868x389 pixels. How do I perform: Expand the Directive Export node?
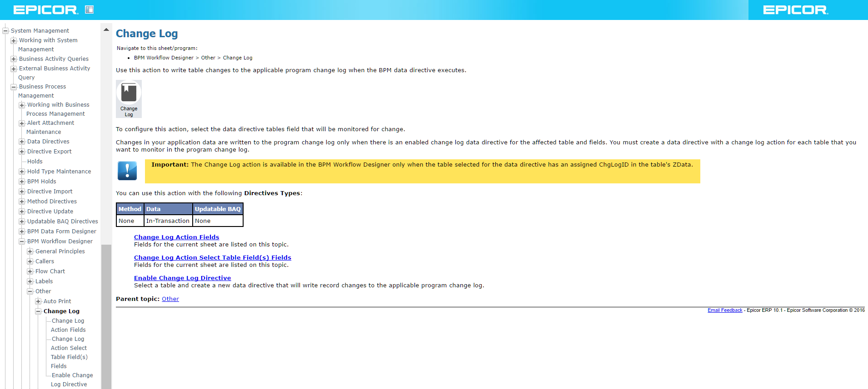tap(22, 152)
